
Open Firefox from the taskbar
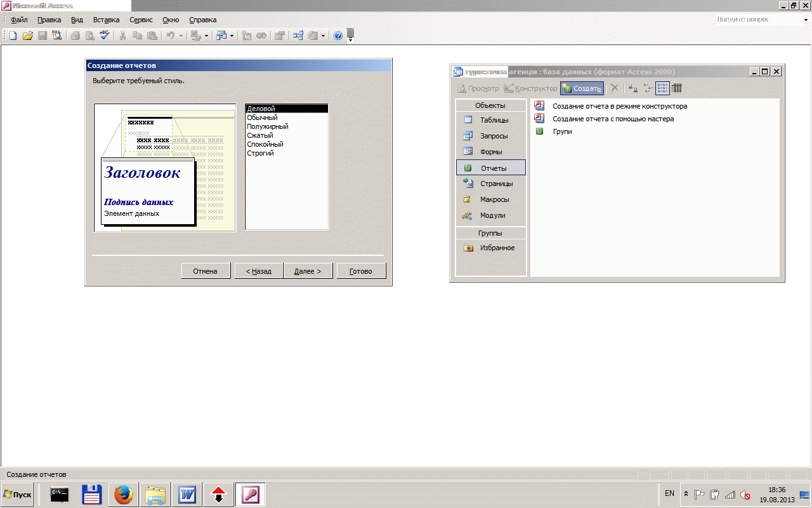124,494
